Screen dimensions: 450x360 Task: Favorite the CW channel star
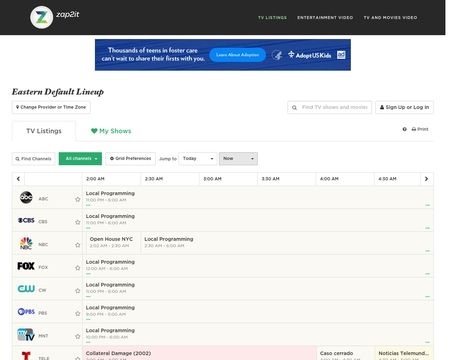click(x=78, y=291)
